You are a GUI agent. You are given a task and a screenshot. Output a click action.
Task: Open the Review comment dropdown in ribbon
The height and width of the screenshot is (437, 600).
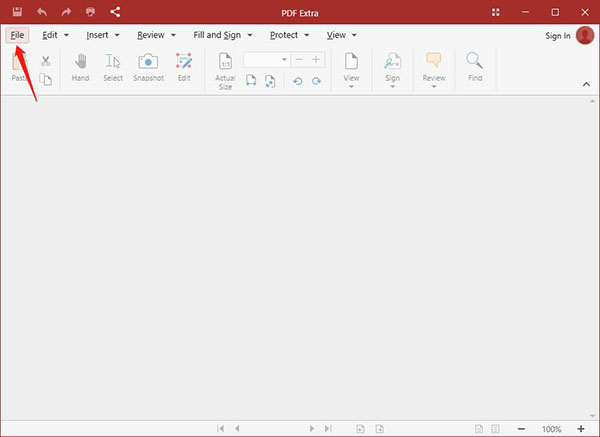[x=434, y=70]
